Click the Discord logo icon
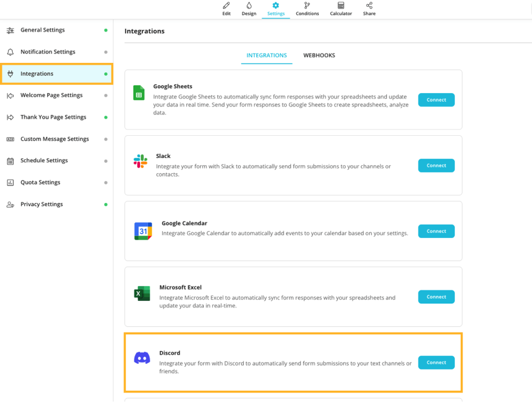This screenshot has height=402, width=532. pos(142,358)
